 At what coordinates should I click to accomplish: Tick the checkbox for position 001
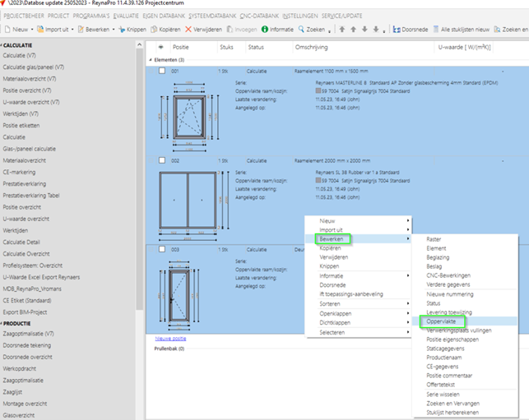pyautogui.click(x=162, y=71)
